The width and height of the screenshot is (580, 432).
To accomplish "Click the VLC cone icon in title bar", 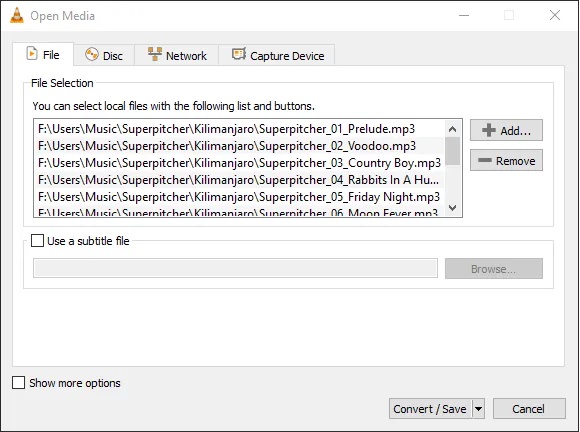I will [16, 15].
